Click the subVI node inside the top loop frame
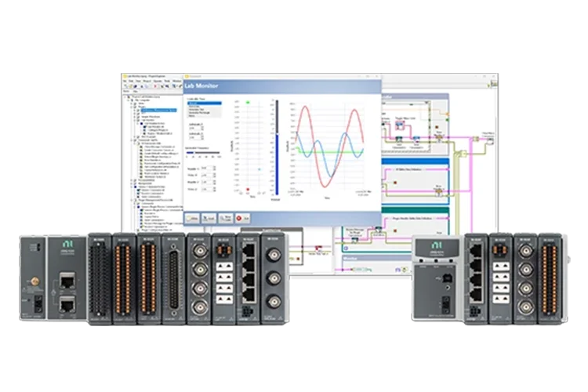The image size is (588, 392). (x=400, y=125)
